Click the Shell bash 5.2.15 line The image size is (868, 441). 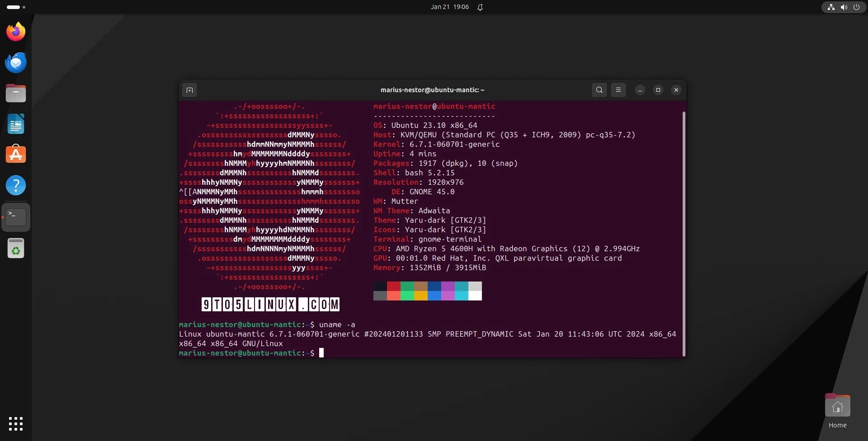point(414,173)
